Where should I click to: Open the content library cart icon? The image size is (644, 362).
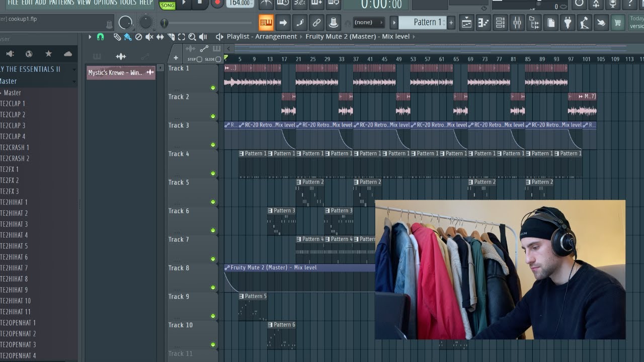pos(617,22)
